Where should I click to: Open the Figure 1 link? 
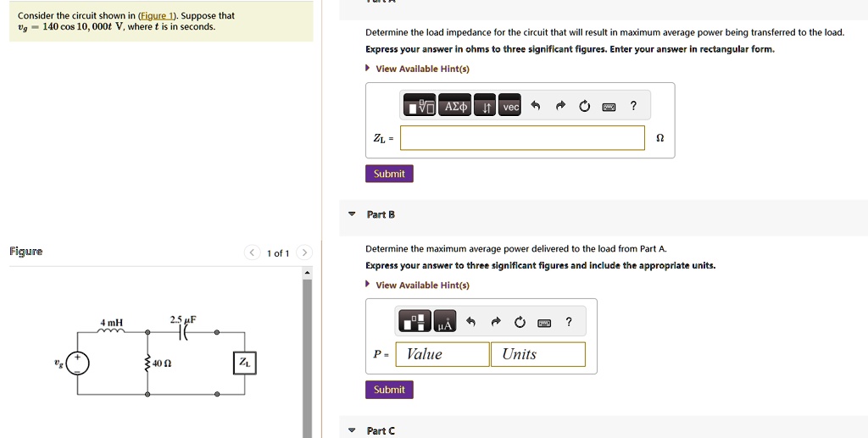[x=158, y=15]
